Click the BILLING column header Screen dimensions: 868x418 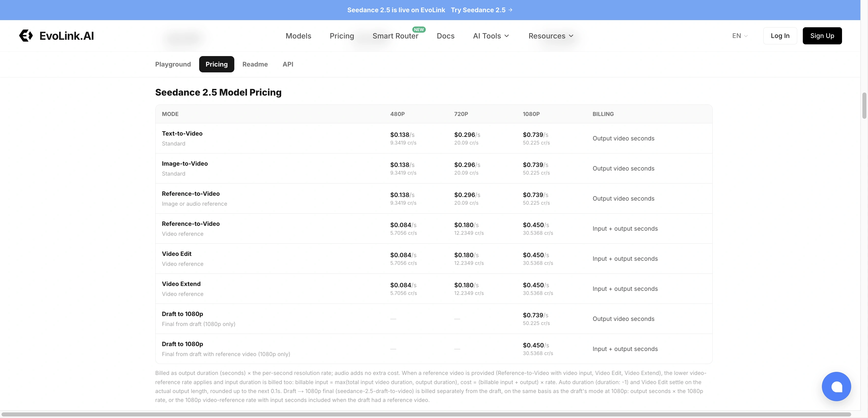click(603, 114)
